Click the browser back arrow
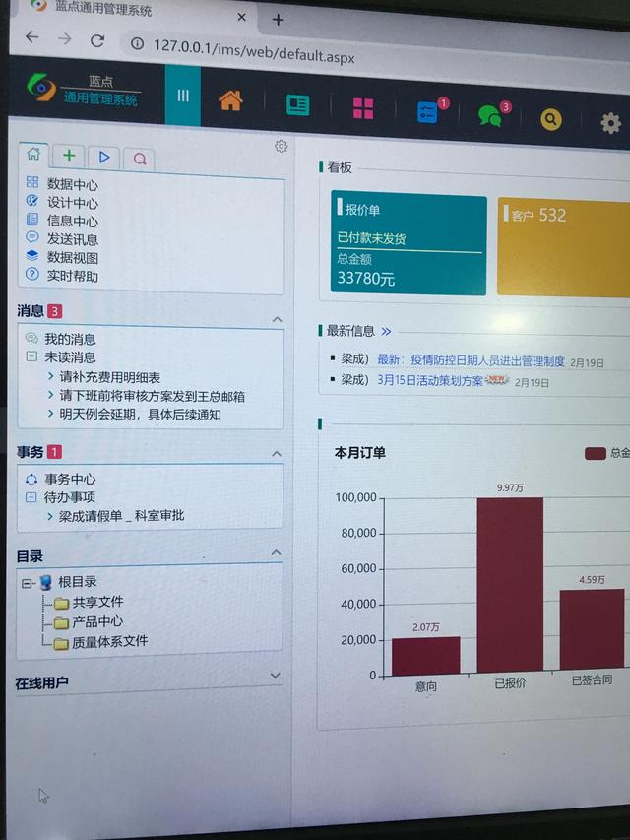Image resolution: width=630 pixels, height=840 pixels. point(32,37)
